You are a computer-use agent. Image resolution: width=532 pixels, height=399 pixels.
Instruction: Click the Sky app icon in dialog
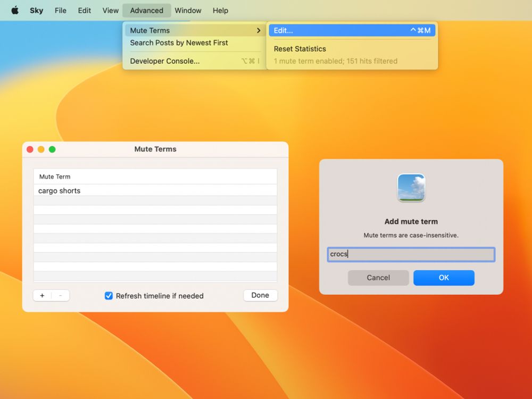point(411,188)
